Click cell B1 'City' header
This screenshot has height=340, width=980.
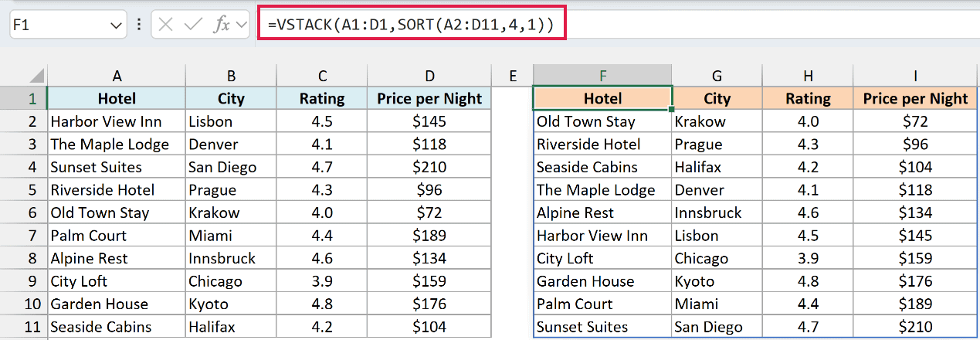tap(231, 98)
